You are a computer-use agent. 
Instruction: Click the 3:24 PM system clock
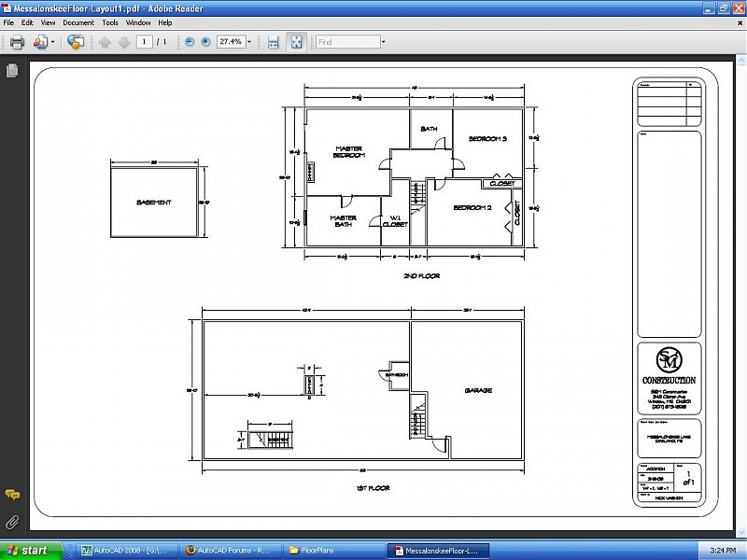click(x=722, y=551)
